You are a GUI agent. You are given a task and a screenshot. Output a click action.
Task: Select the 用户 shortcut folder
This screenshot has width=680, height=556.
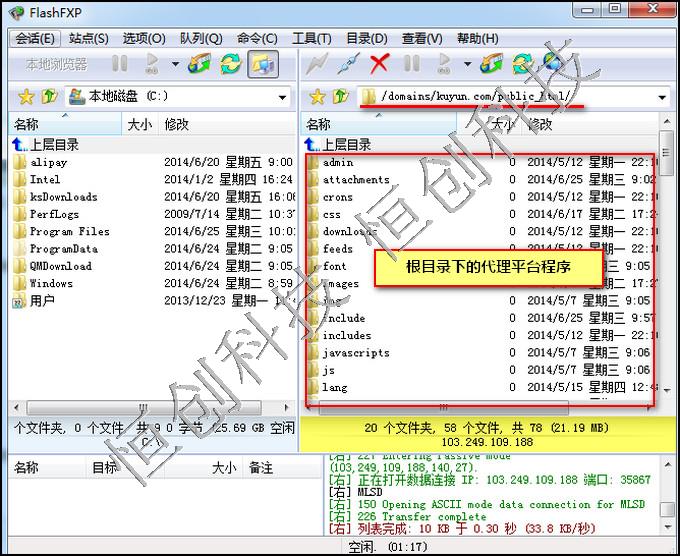(x=42, y=301)
